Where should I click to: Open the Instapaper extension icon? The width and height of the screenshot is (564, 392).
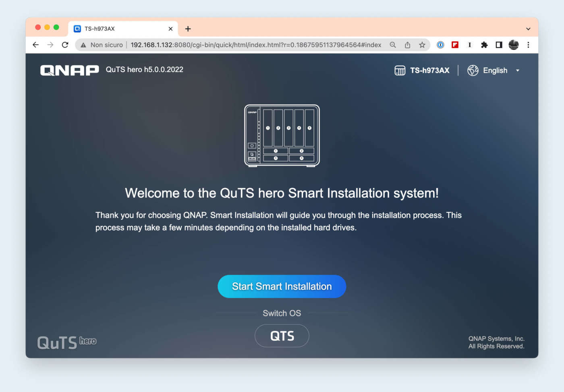(x=470, y=45)
